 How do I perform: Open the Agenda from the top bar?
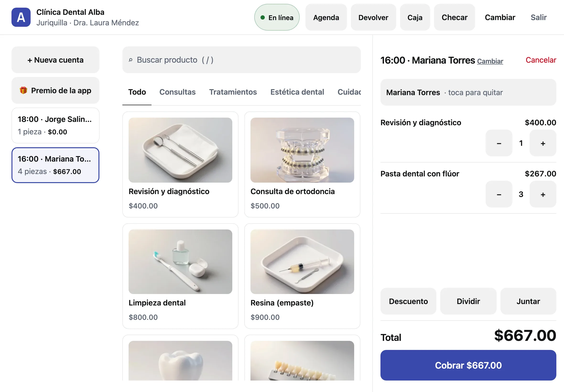(326, 17)
